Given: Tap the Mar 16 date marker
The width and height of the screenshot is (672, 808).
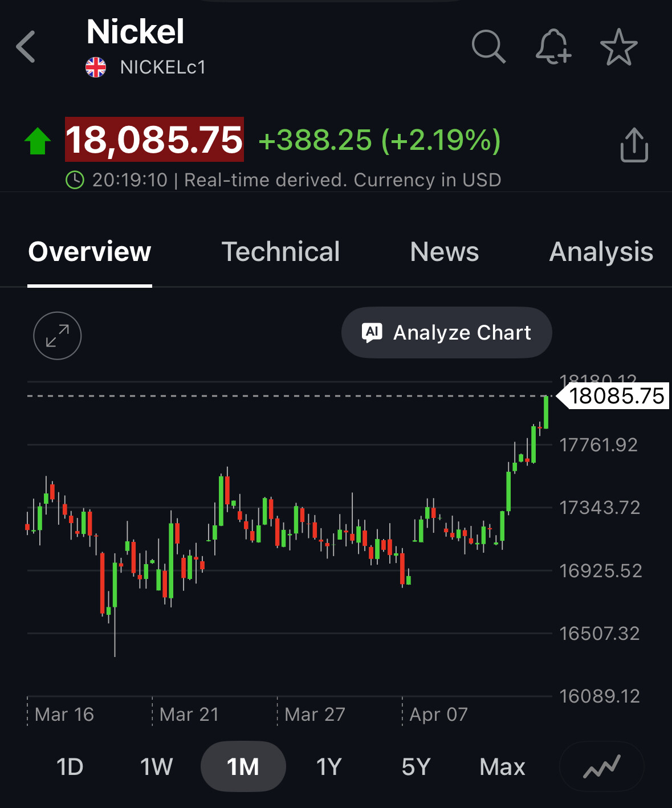Looking at the screenshot, I should click(64, 715).
